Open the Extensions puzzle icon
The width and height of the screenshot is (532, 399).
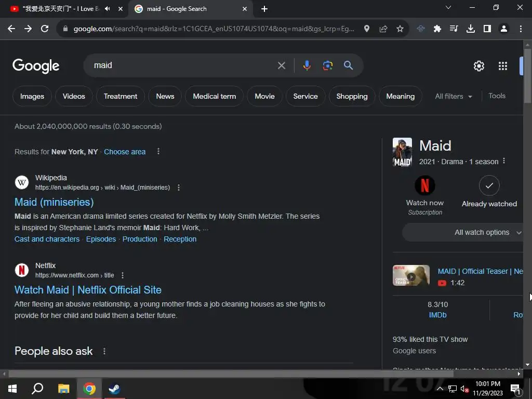point(437,29)
